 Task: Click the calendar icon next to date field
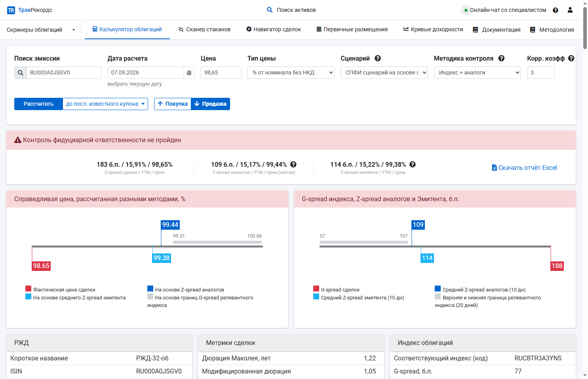click(x=189, y=73)
